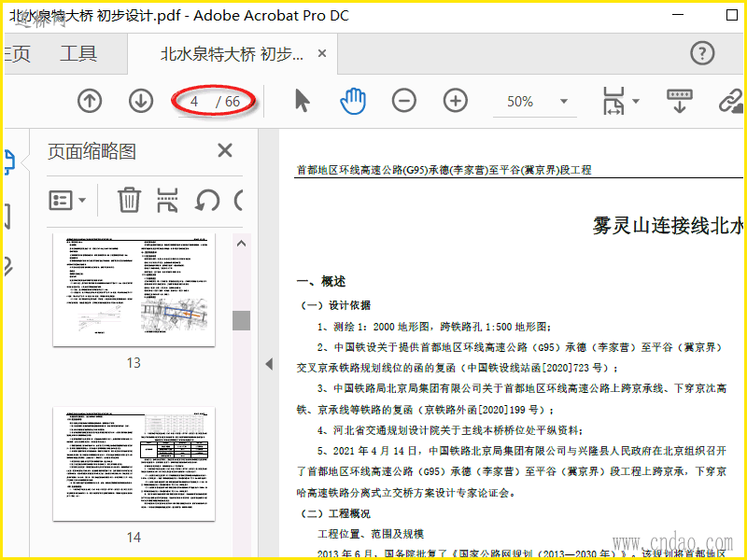
Task: Activate the arrow selection tool
Action: click(302, 101)
